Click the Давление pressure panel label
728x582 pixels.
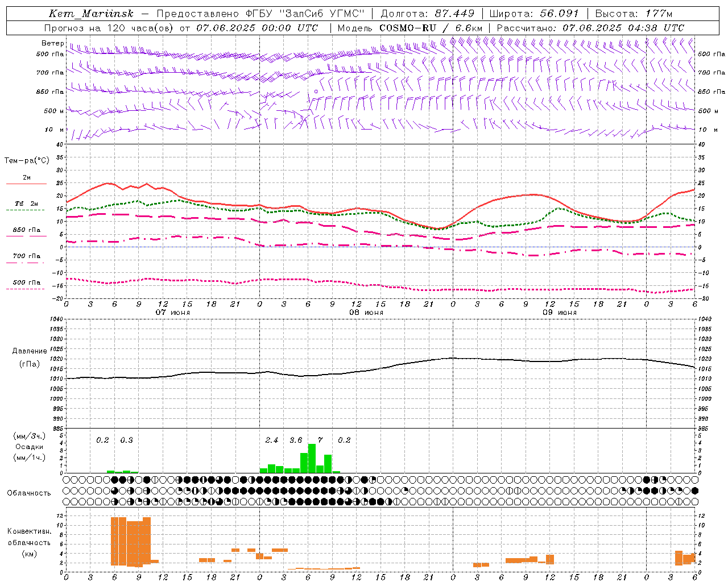point(30,351)
